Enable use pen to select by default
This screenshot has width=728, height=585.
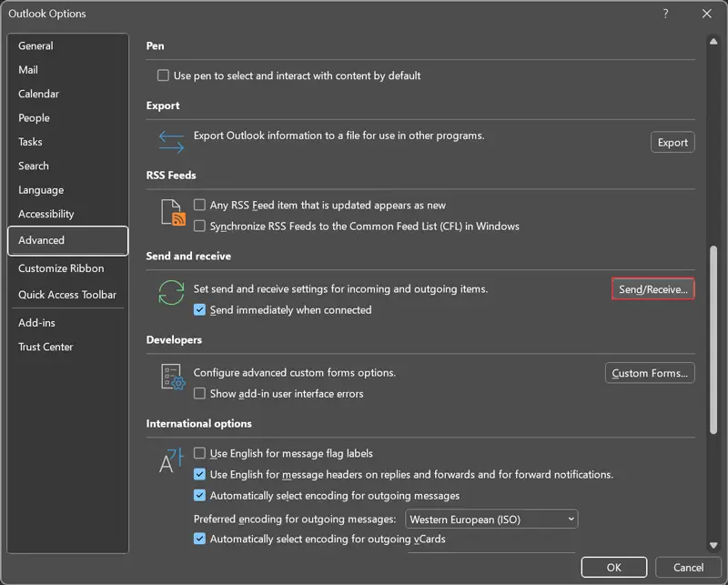click(x=164, y=76)
